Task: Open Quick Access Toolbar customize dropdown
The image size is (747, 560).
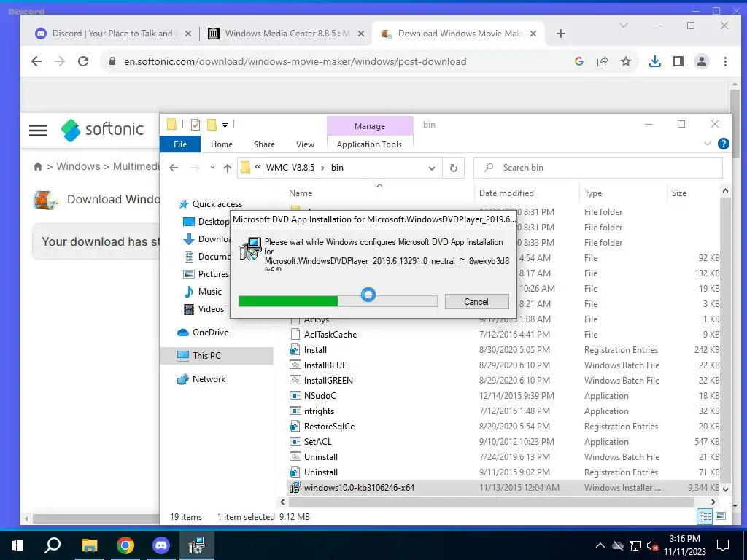Action: click(x=225, y=125)
